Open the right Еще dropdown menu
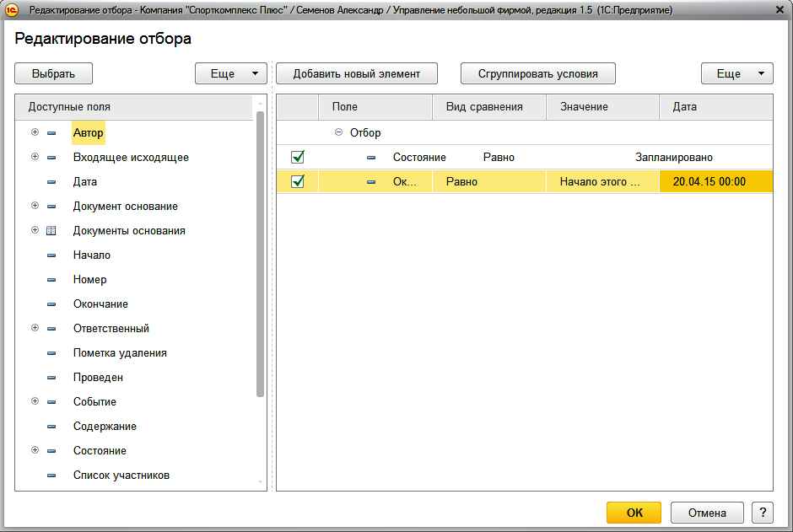The height and width of the screenshot is (532, 793). (736, 73)
